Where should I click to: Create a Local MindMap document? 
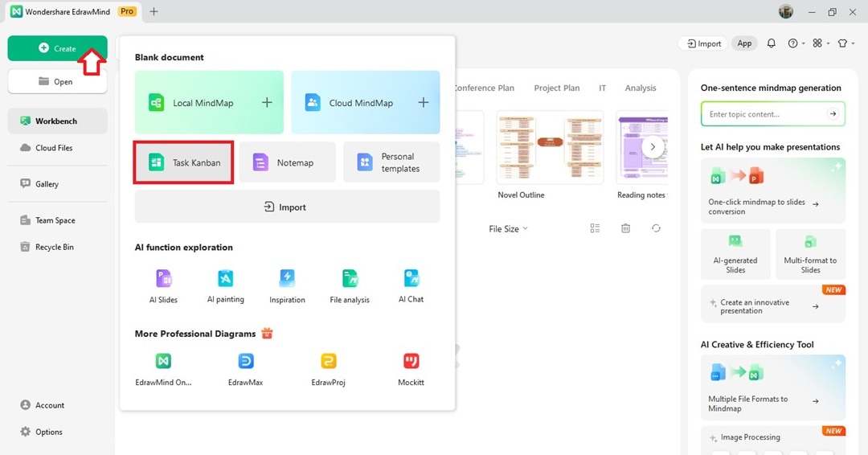coord(209,102)
